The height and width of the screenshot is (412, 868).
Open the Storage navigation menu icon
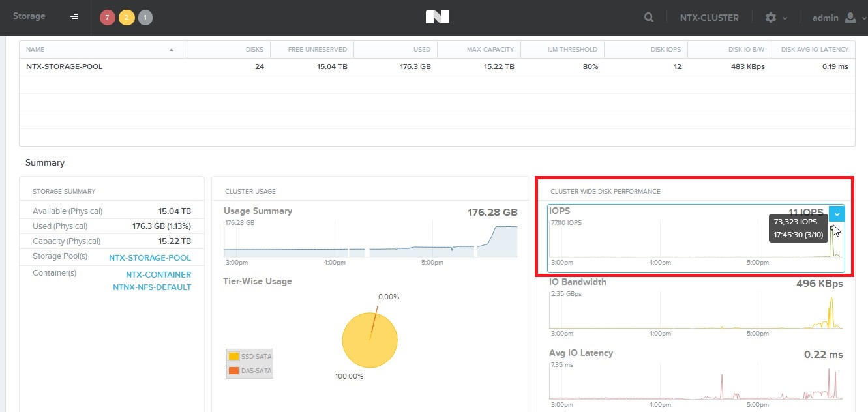(x=74, y=17)
